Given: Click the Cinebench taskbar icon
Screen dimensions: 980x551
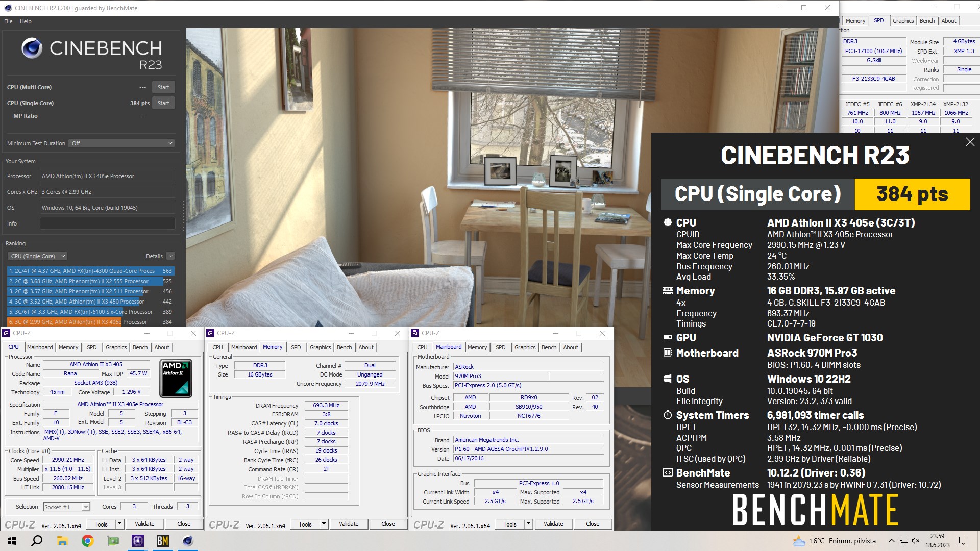Looking at the screenshot, I should tap(188, 541).
